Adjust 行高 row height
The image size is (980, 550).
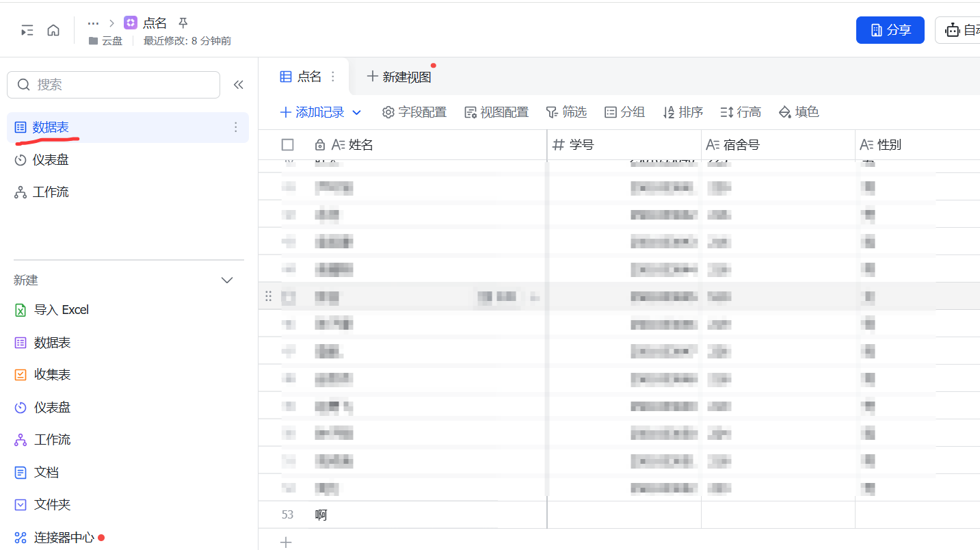[741, 112]
